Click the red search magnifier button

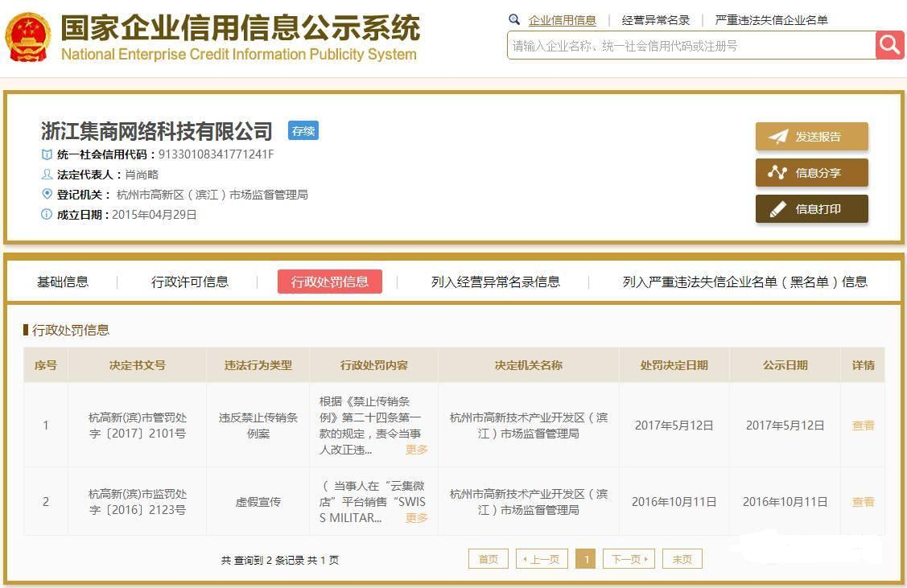(x=889, y=45)
